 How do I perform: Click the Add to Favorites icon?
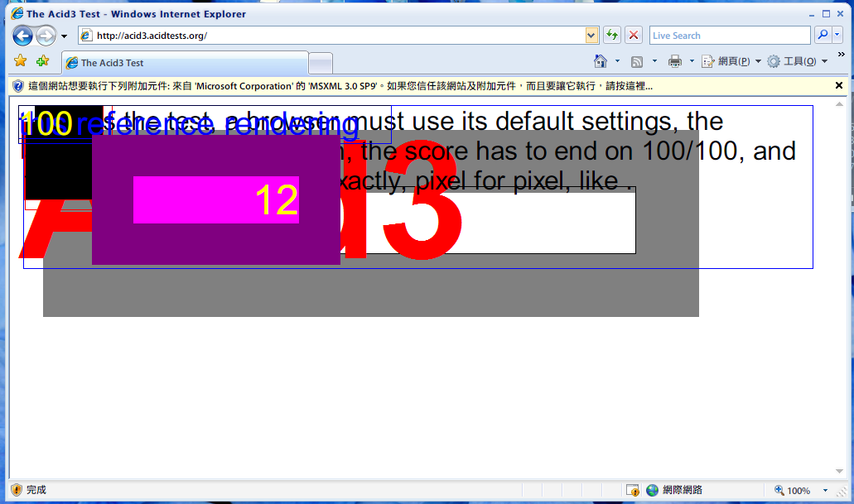point(42,61)
